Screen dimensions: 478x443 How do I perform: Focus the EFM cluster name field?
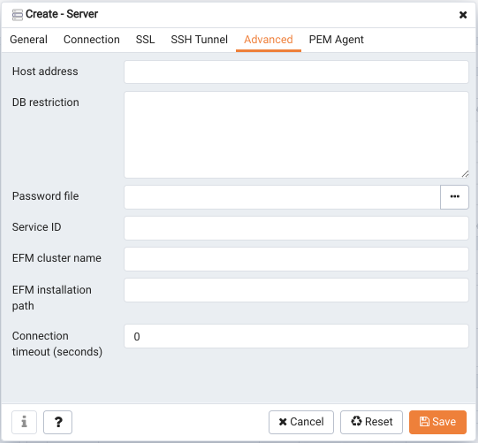coord(296,259)
